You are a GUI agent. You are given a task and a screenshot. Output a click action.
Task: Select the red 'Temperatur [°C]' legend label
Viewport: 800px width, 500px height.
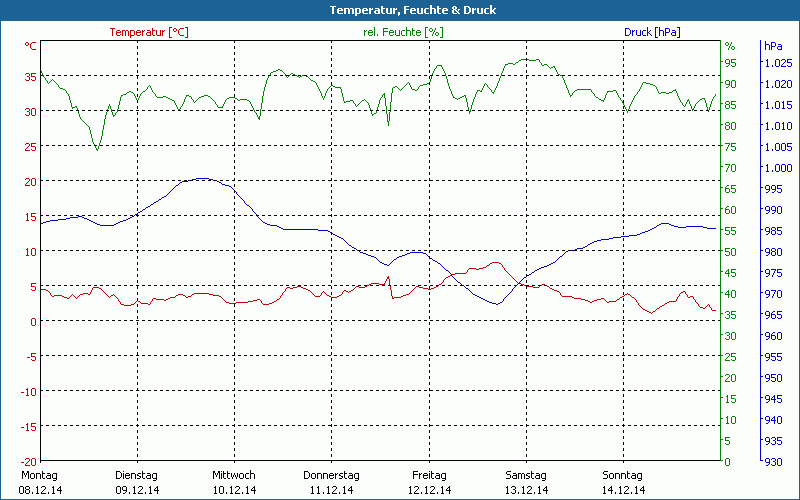point(149,32)
